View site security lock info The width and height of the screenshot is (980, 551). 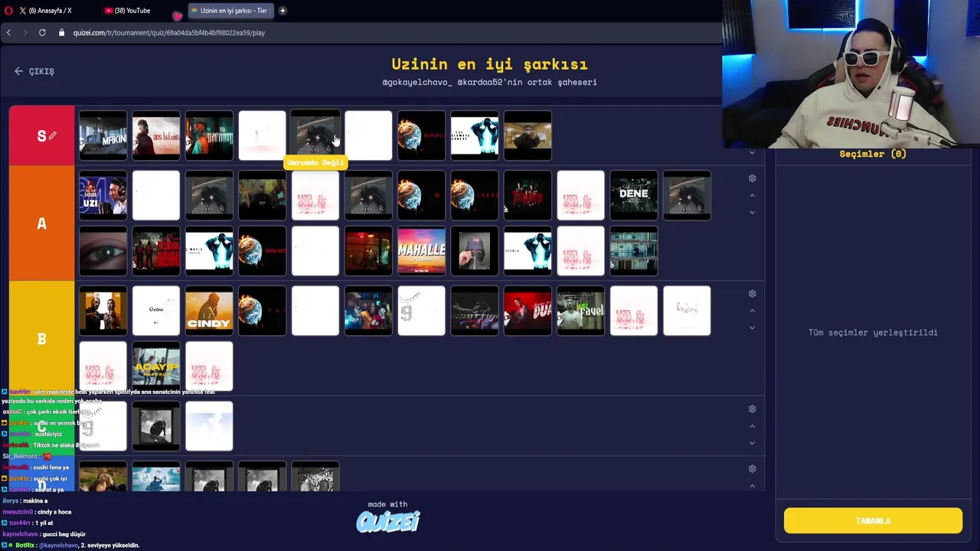coord(62,33)
